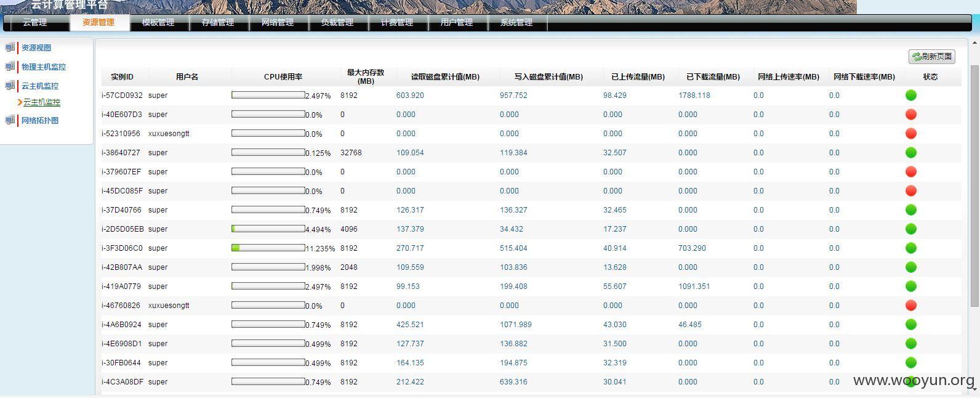
Task: Click the CPU usage bar of i-2D5D05EB
Action: [268, 229]
